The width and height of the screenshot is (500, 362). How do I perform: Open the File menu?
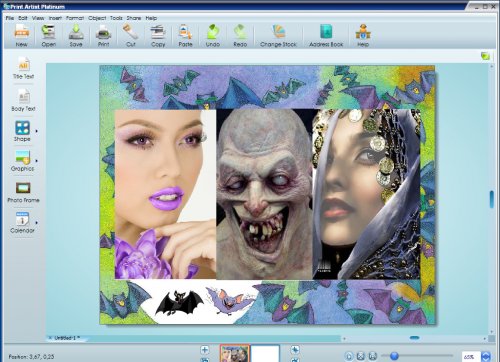tap(10, 18)
